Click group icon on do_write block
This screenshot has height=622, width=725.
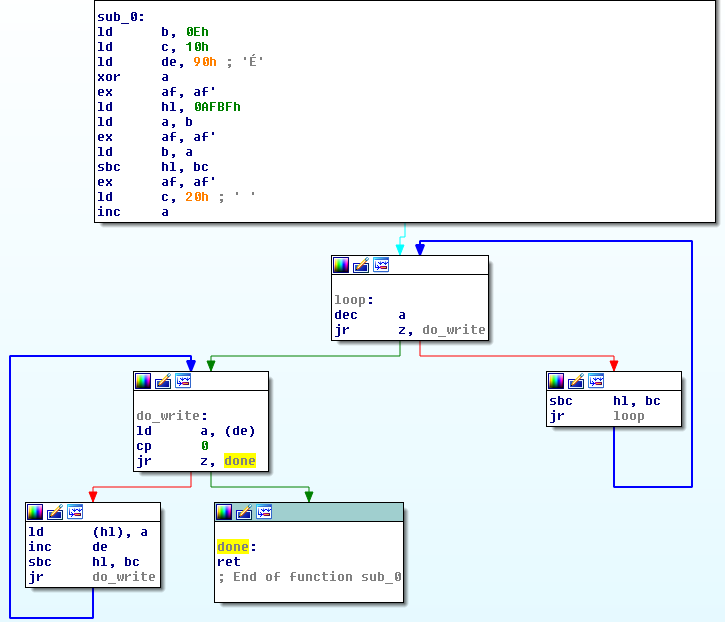point(182,381)
